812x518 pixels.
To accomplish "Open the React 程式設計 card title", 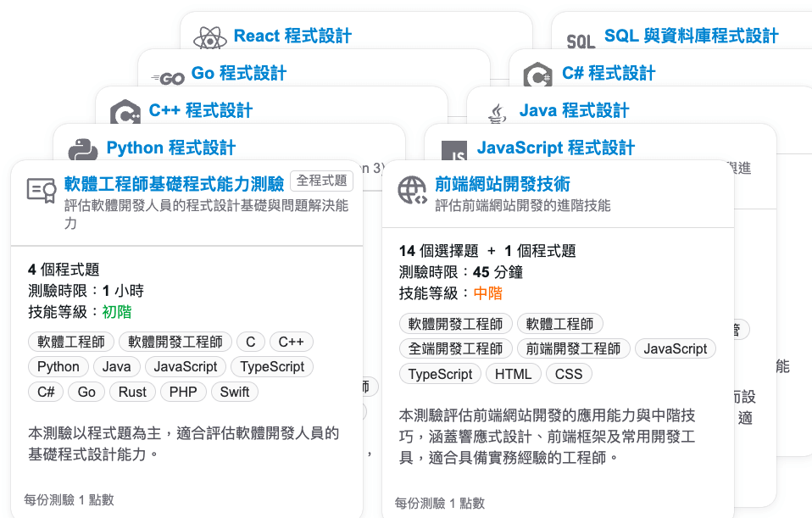I will (x=292, y=36).
